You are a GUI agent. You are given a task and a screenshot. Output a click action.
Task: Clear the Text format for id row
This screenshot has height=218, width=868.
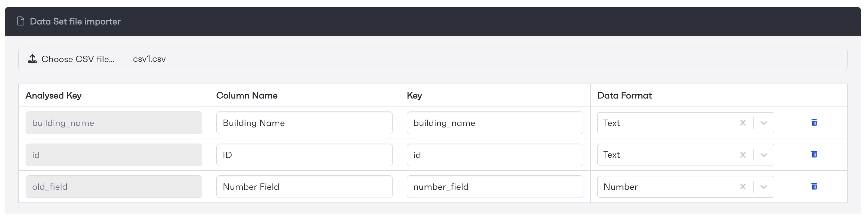click(x=743, y=155)
